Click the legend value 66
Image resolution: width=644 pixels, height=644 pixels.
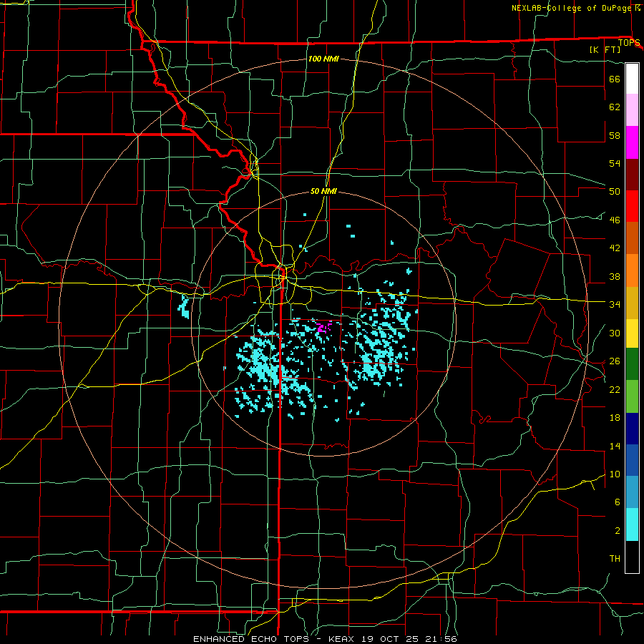[x=615, y=79]
